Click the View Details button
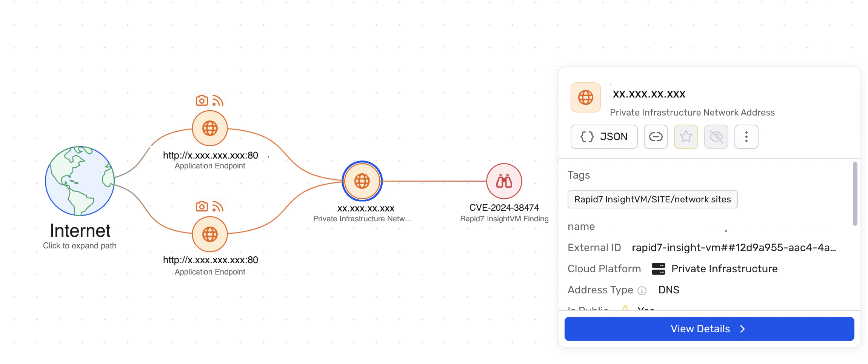The image size is (868, 364). 709,329
